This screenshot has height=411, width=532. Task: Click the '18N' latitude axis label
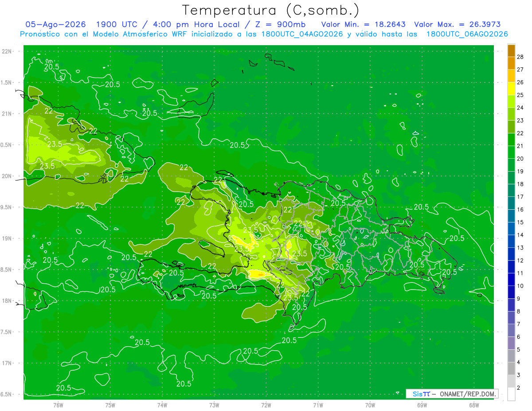click(x=8, y=301)
